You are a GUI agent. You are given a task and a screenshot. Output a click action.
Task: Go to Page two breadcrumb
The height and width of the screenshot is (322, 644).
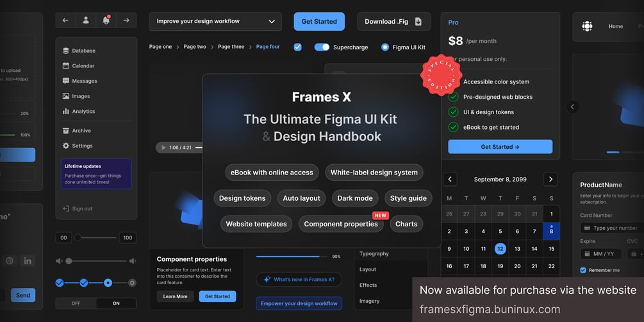click(195, 47)
